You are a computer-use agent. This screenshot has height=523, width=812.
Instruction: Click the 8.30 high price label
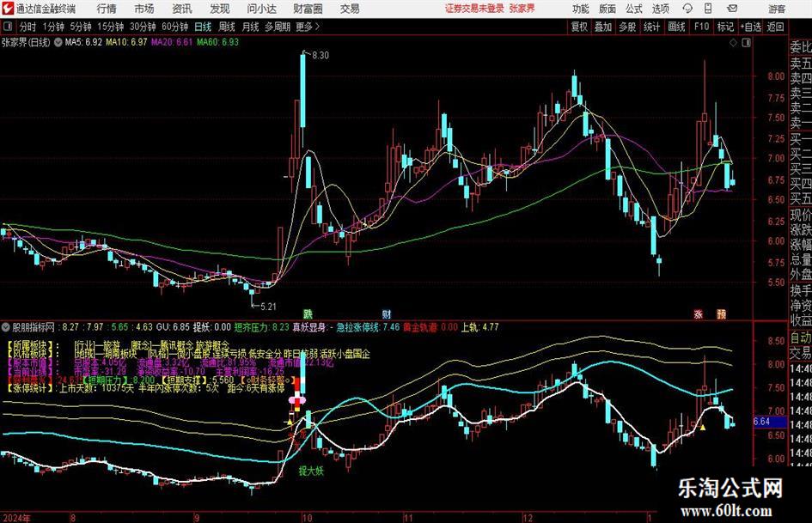pyautogui.click(x=320, y=56)
